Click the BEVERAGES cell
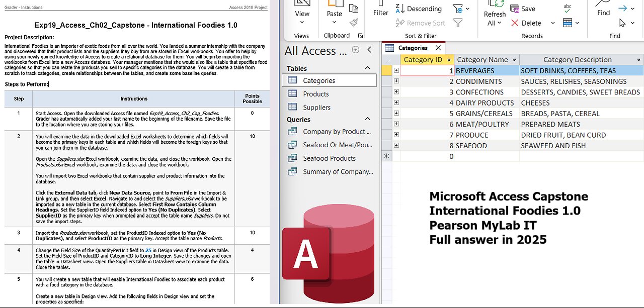The image size is (644, 308). 487,71
